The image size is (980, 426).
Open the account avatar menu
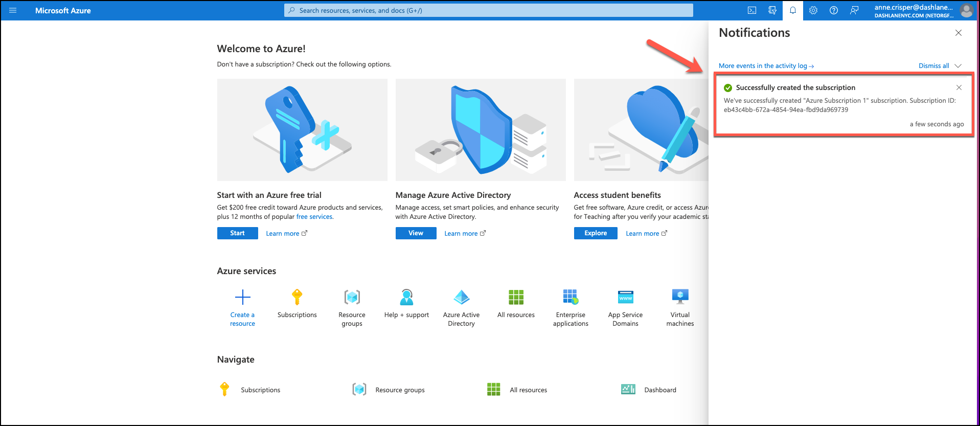point(966,10)
